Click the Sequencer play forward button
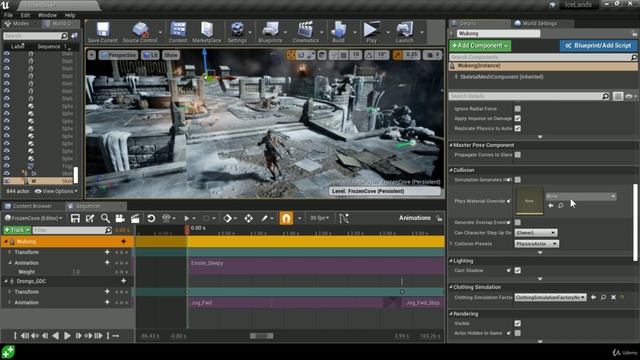 [67, 336]
